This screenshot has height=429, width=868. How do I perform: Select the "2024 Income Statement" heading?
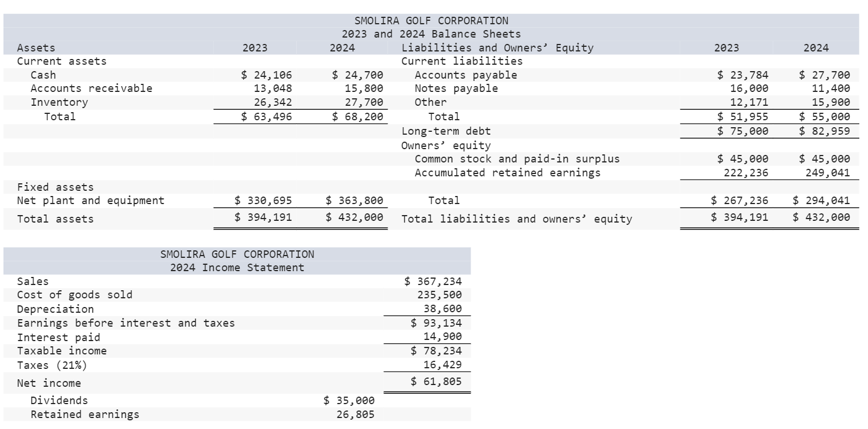[x=237, y=268]
